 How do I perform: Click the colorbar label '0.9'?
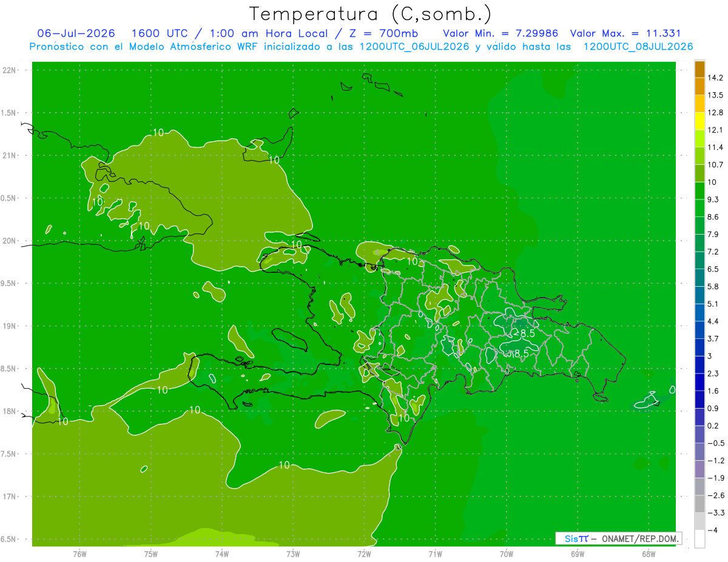click(x=713, y=408)
